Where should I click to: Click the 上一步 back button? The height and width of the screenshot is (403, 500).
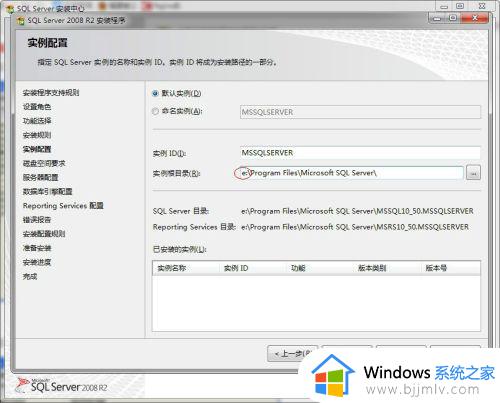(x=292, y=354)
